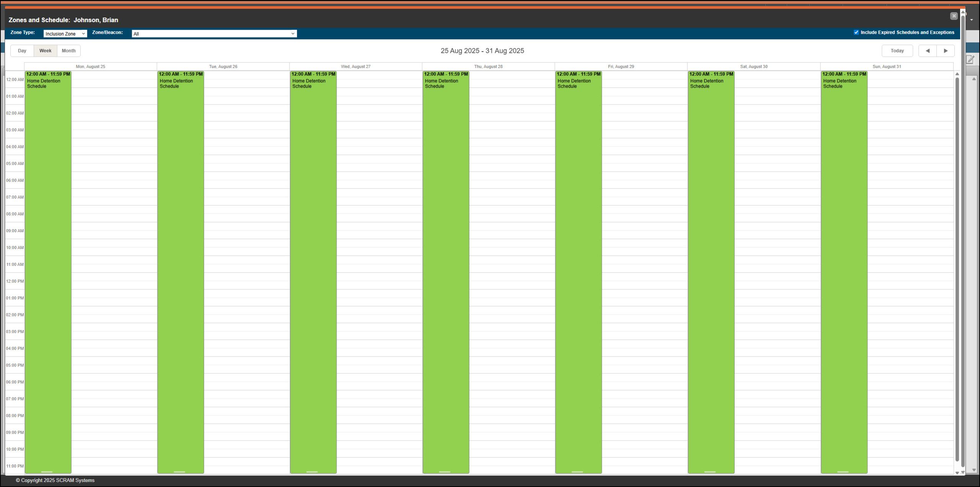Open the Zone/Beacon dropdown showing All
This screenshot has height=487, width=980.
(x=214, y=34)
